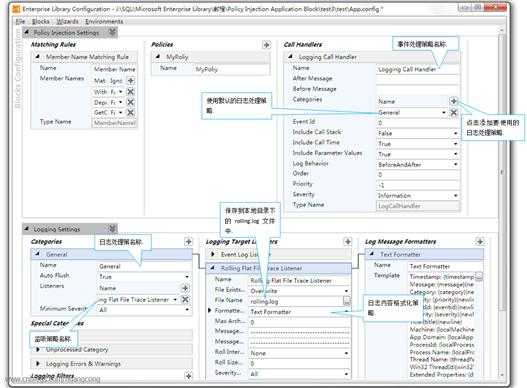Expand the Formatter property row

(210, 310)
